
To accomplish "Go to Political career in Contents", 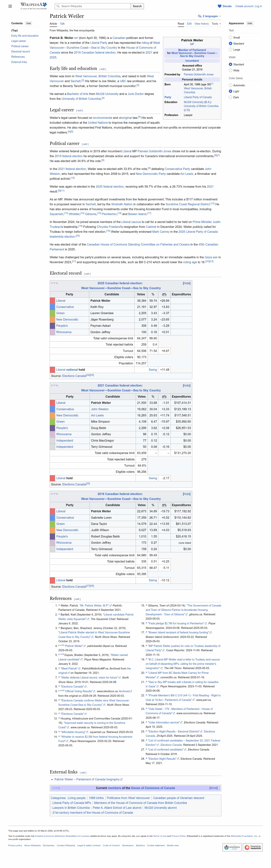I will (x=20, y=46).
